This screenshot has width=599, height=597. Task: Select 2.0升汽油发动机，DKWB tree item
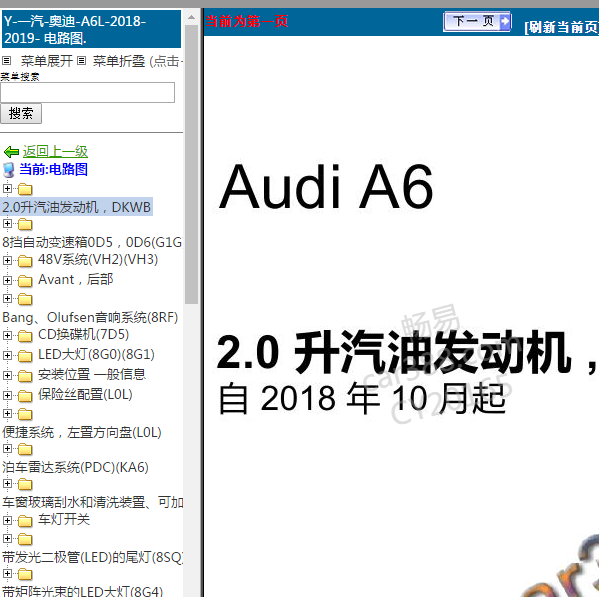pyautogui.click(x=76, y=207)
